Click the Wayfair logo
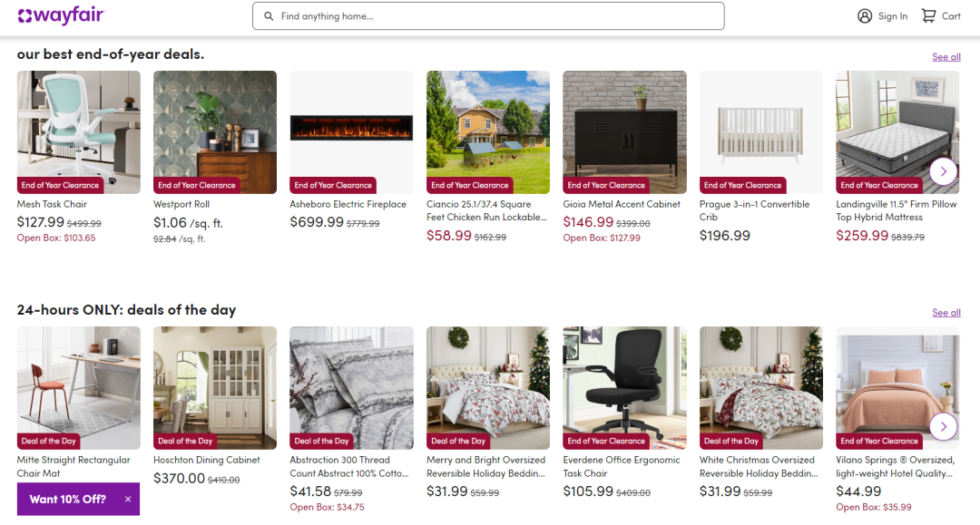Screen dimensions: 980x525 (x=61, y=15)
